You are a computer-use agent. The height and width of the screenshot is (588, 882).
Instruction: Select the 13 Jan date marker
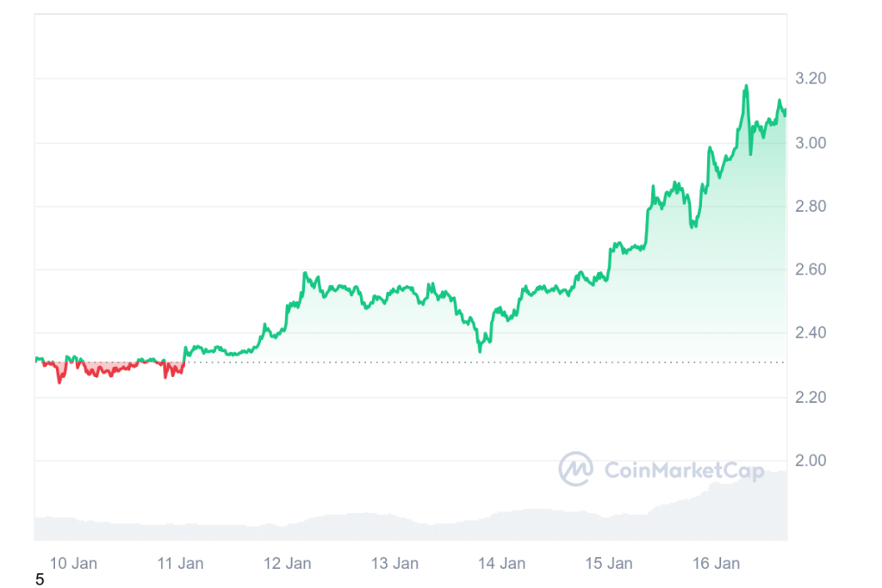click(394, 564)
